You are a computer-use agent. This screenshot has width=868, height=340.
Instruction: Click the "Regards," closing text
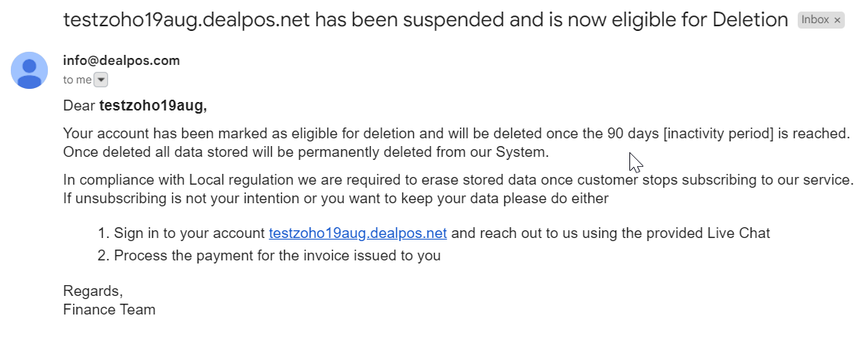coord(93,291)
